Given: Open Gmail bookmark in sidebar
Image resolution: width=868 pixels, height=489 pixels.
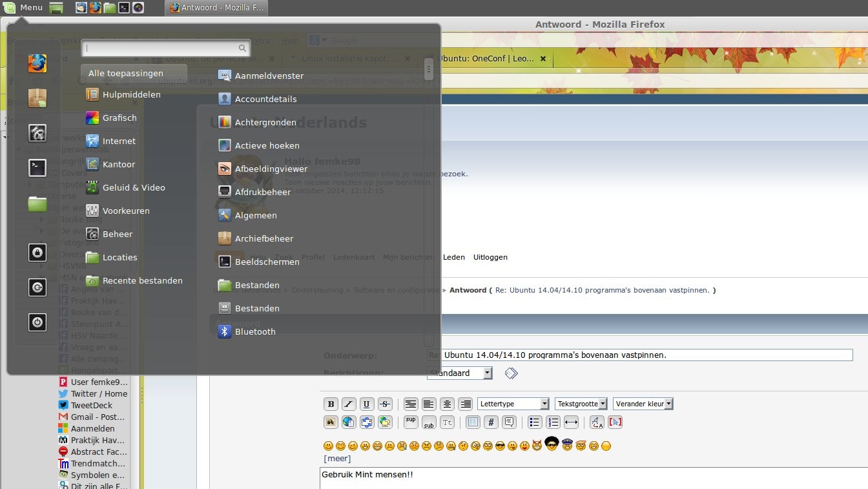Looking at the screenshot, I should pyautogui.click(x=93, y=417).
